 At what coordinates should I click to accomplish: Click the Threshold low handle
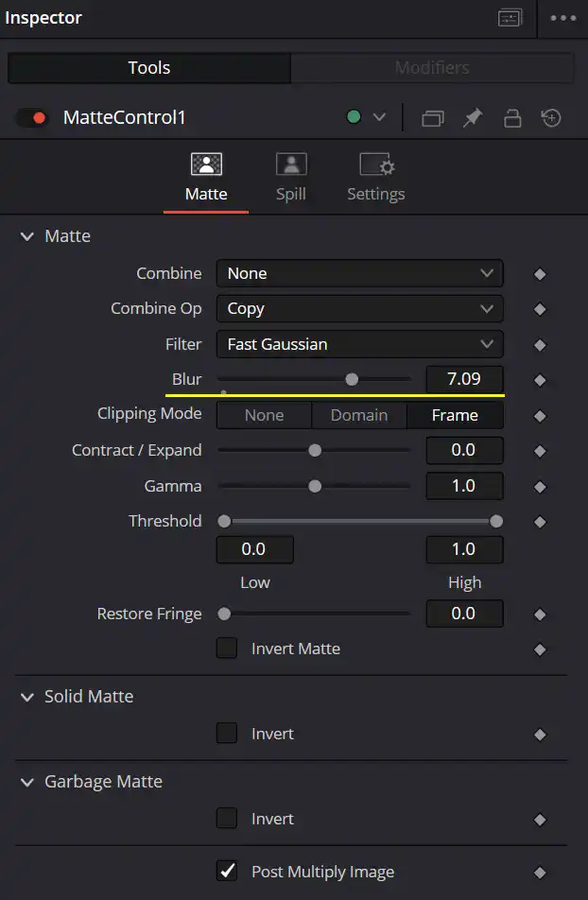225,521
